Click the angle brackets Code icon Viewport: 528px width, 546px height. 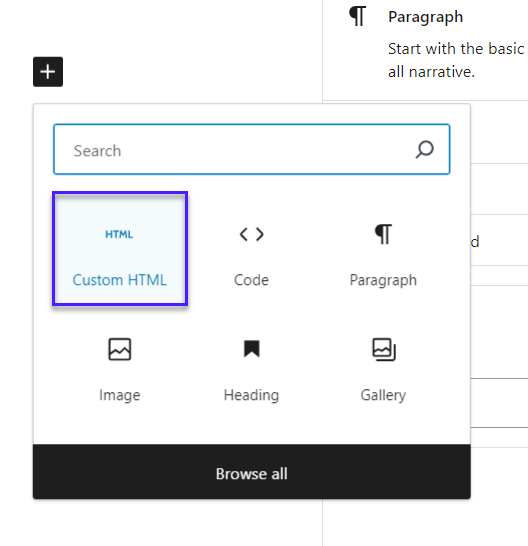[x=251, y=234]
